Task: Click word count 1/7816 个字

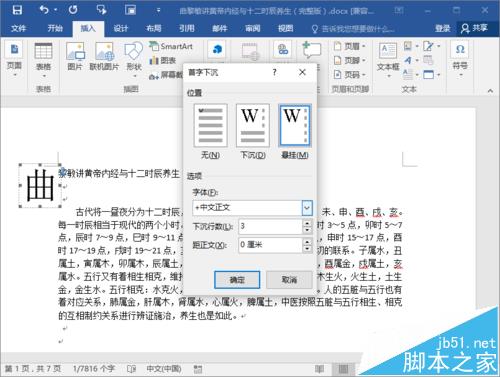Action: tap(94, 369)
